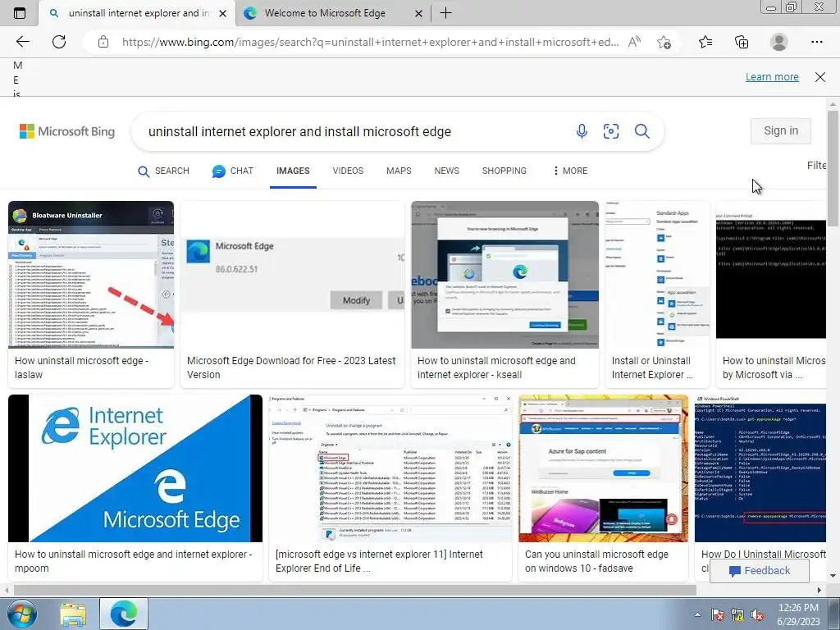Open muted volume tray icon
This screenshot has height=630, width=840.
coord(757,614)
